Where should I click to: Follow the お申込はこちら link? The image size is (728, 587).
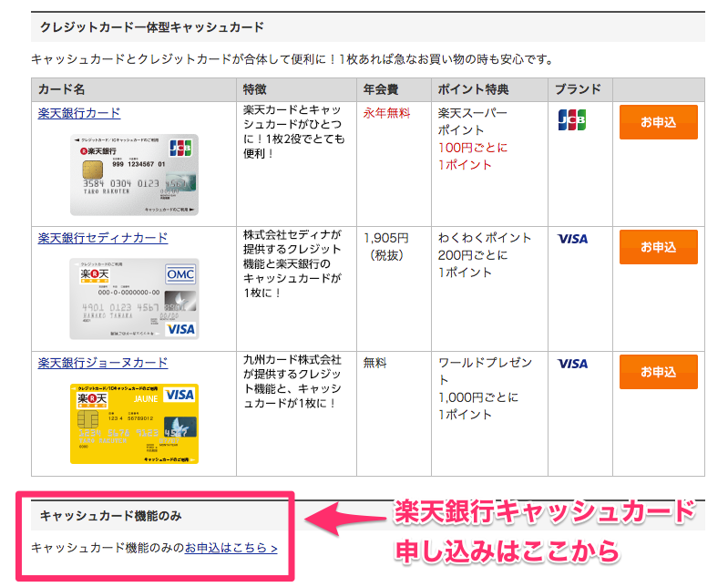point(231,548)
